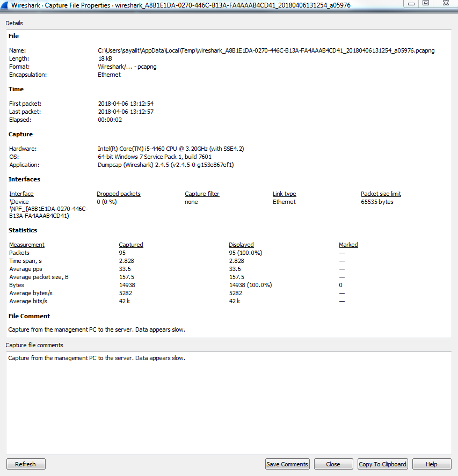Viewport: 458px width, 476px height.
Task: Click the 64-bit Windows 7 OS text
Action: [155, 157]
